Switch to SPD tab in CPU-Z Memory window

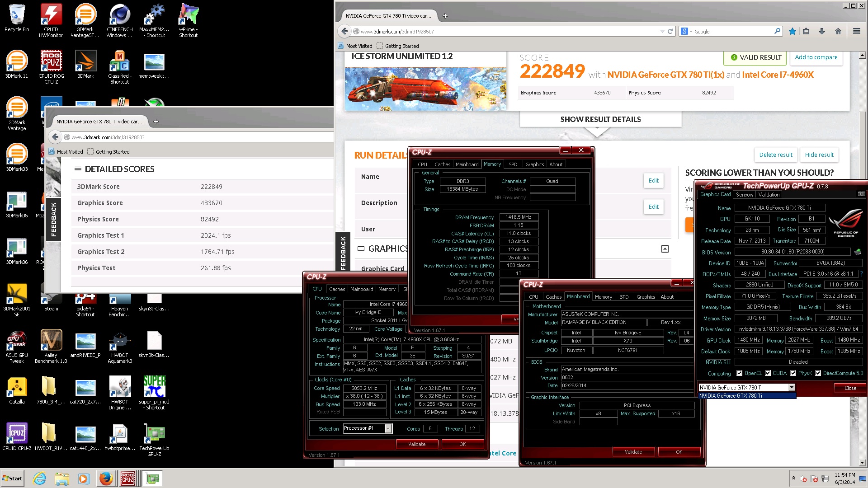[x=513, y=164]
